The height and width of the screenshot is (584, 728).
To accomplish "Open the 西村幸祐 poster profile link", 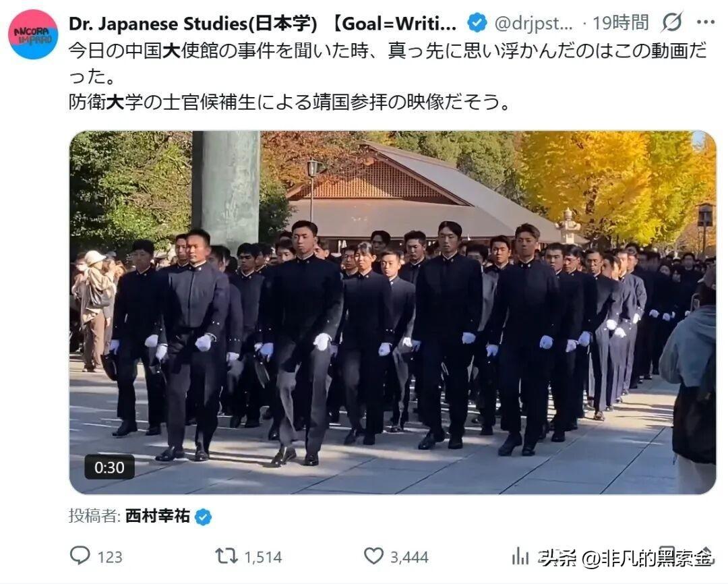I will point(157,516).
